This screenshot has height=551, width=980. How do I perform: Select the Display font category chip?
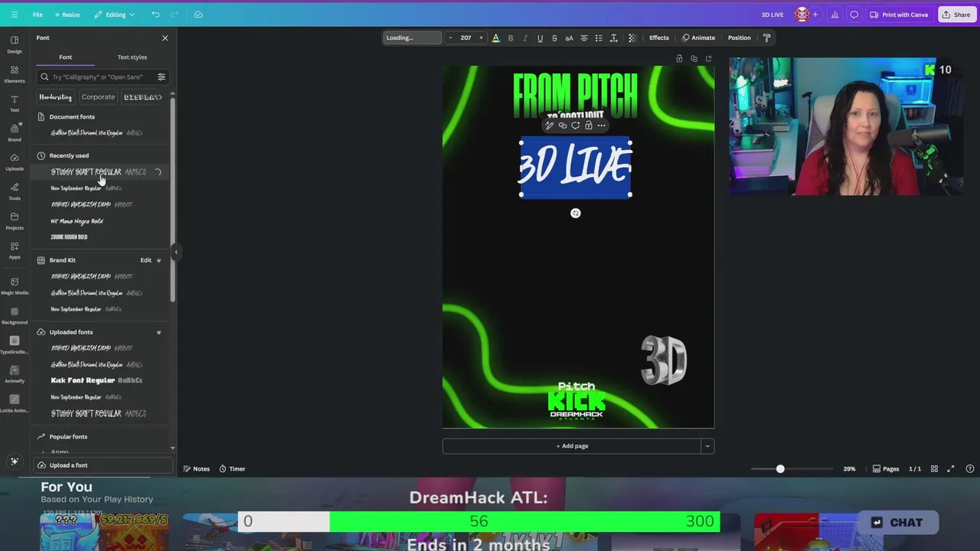142,97
